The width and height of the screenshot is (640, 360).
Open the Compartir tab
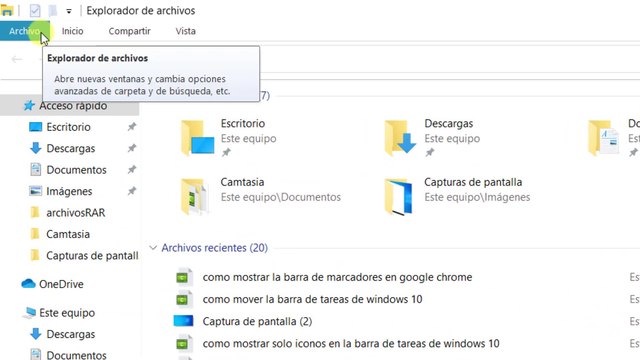point(129,31)
